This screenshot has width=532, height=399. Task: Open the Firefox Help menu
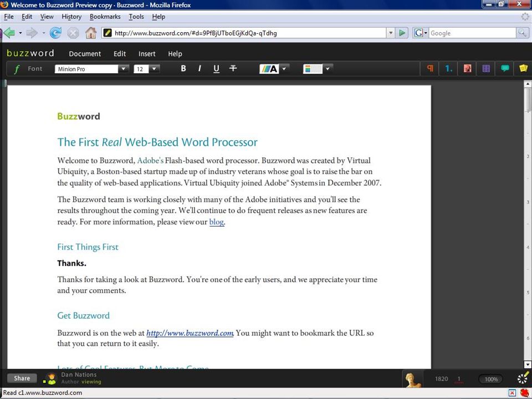[x=158, y=17]
